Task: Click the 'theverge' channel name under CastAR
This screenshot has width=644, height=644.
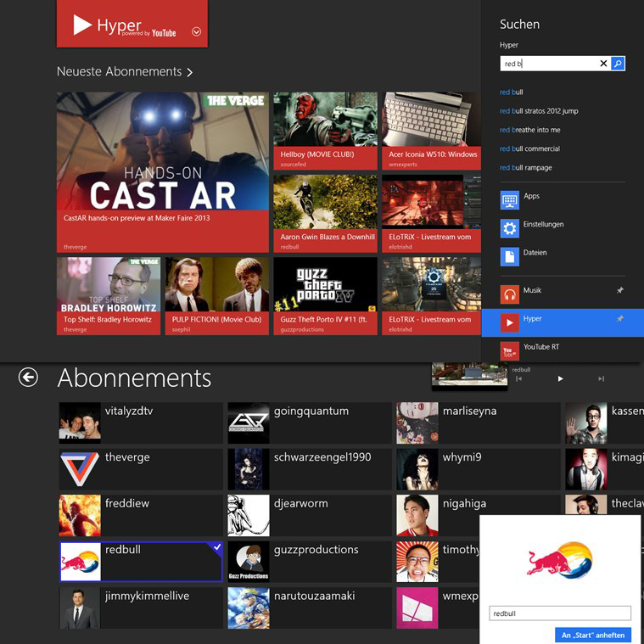Action: click(x=76, y=247)
